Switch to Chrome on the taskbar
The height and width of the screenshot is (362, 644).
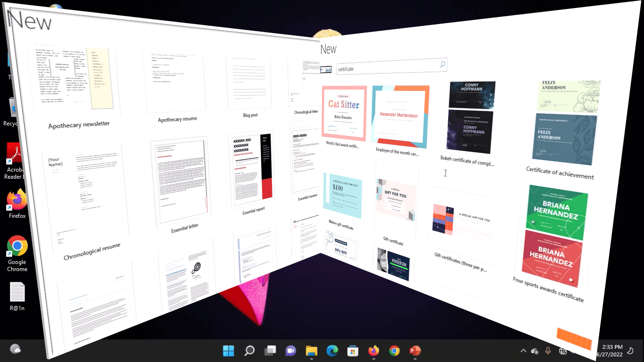tap(394, 351)
